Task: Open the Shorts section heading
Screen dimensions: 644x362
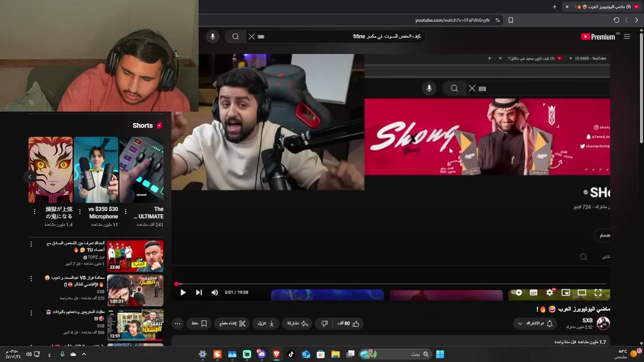Action: click(147, 126)
